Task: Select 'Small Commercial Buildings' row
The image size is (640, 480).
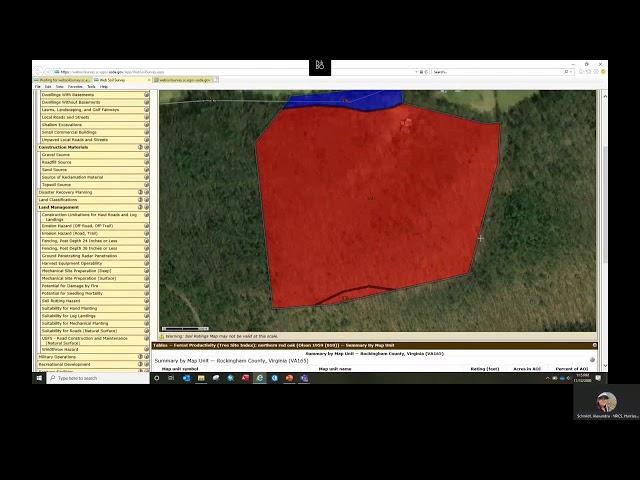Action: (95, 132)
